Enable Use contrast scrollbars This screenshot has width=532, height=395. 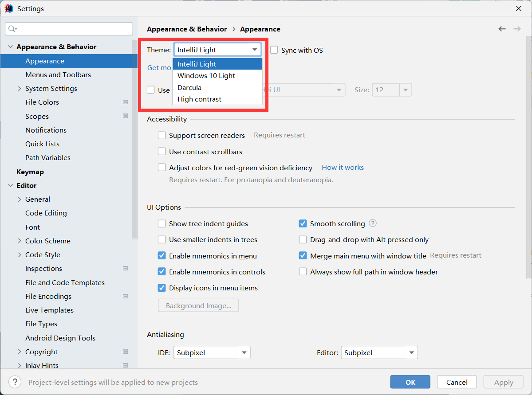162,152
